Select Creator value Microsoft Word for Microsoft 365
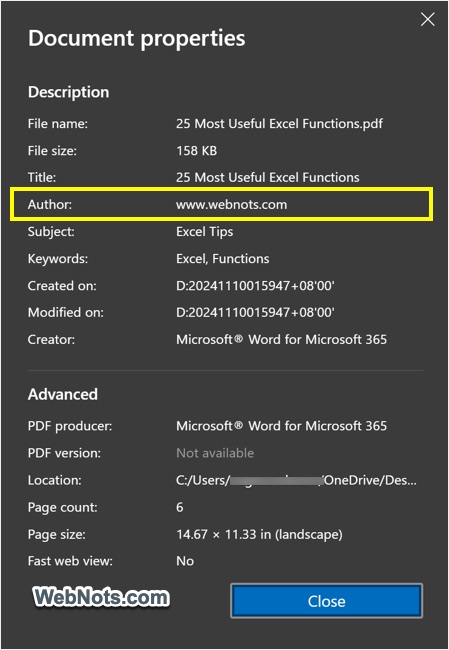 point(281,340)
